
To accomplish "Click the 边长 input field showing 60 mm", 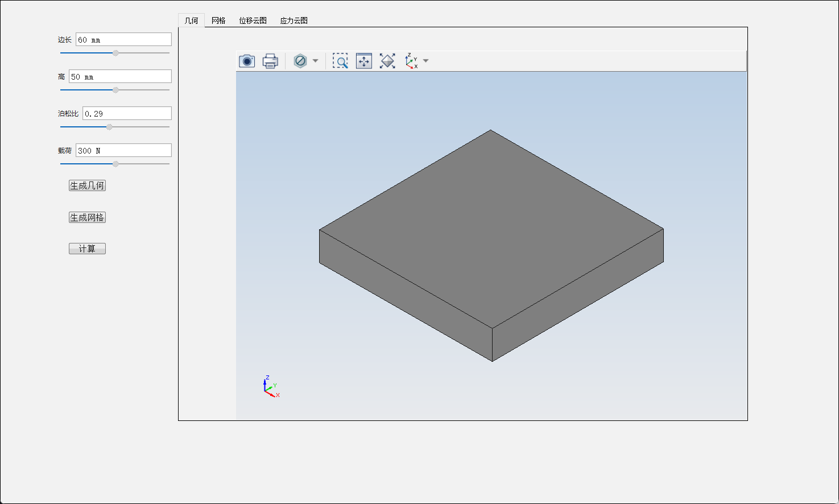I will [x=123, y=39].
